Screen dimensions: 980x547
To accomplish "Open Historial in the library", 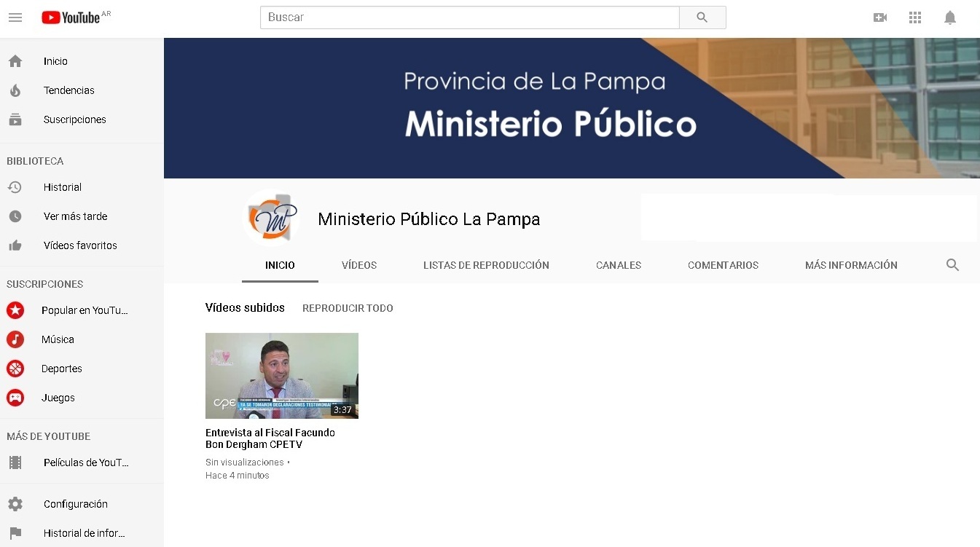I will click(62, 187).
